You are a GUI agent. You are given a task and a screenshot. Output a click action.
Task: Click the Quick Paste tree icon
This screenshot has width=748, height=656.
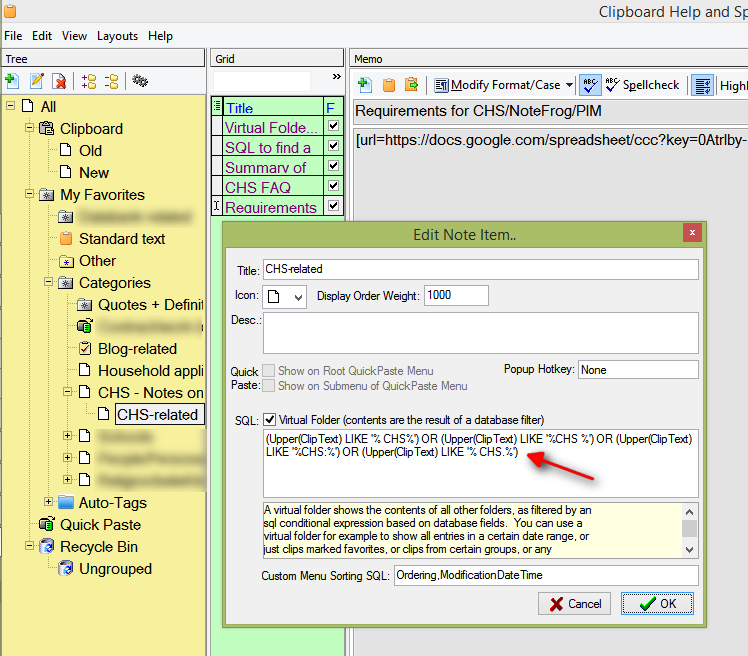pyautogui.click(x=46, y=524)
